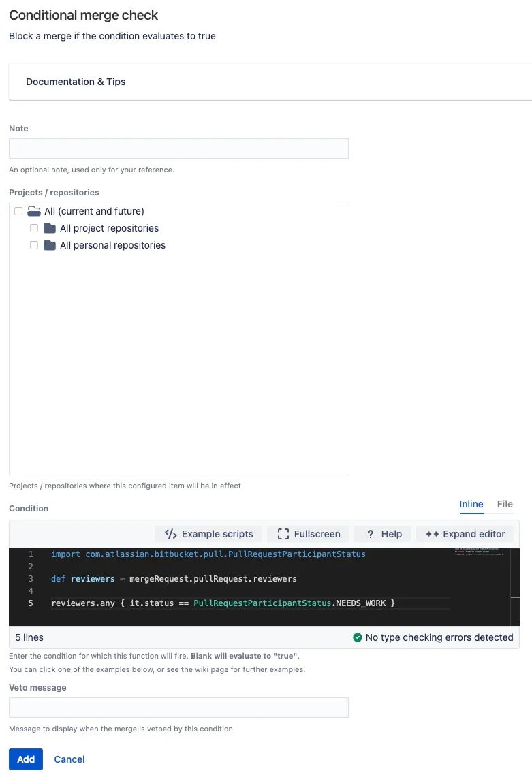
Task: Switch to the File condition tab
Action: pos(505,504)
